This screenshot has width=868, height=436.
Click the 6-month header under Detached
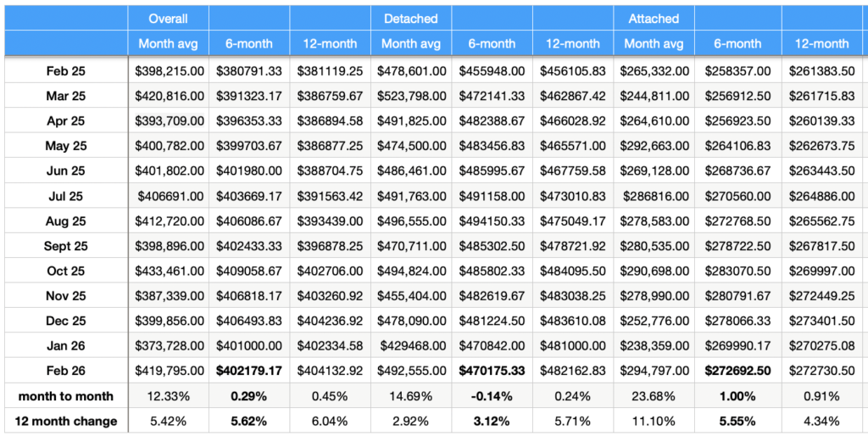(492, 44)
